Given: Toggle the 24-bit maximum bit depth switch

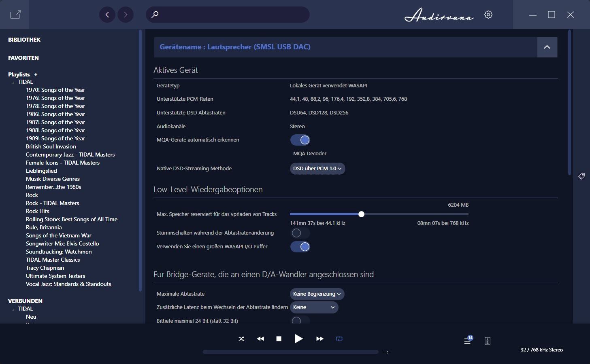Looking at the screenshot, I should 300,320.
